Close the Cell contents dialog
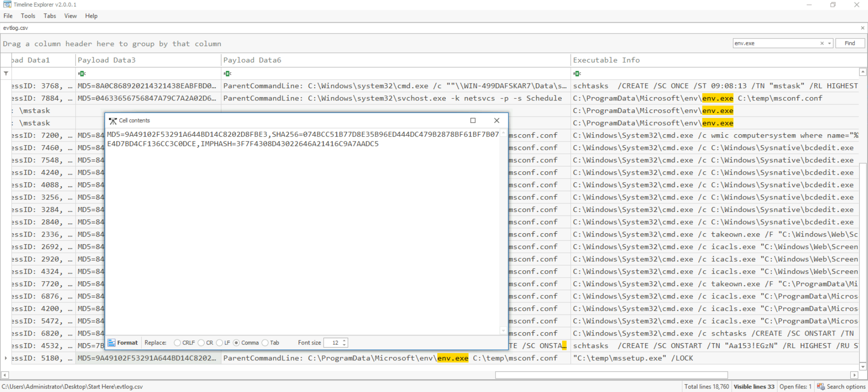The width and height of the screenshot is (868, 392). [x=497, y=120]
